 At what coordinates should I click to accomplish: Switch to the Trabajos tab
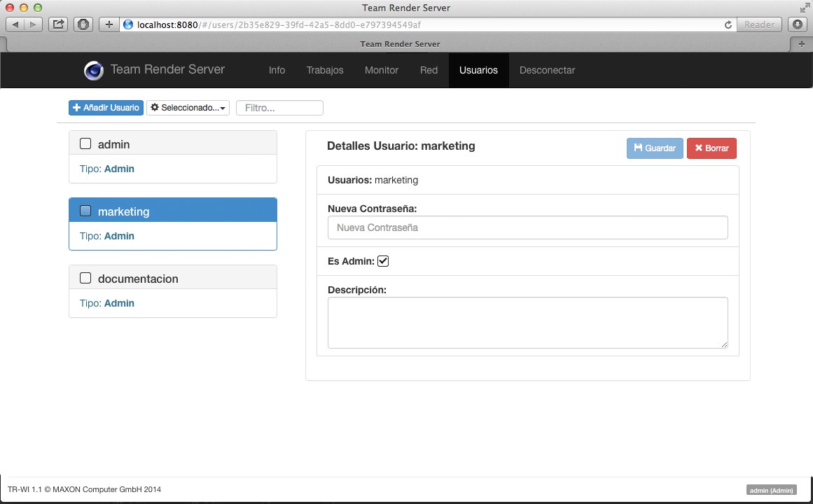click(325, 70)
